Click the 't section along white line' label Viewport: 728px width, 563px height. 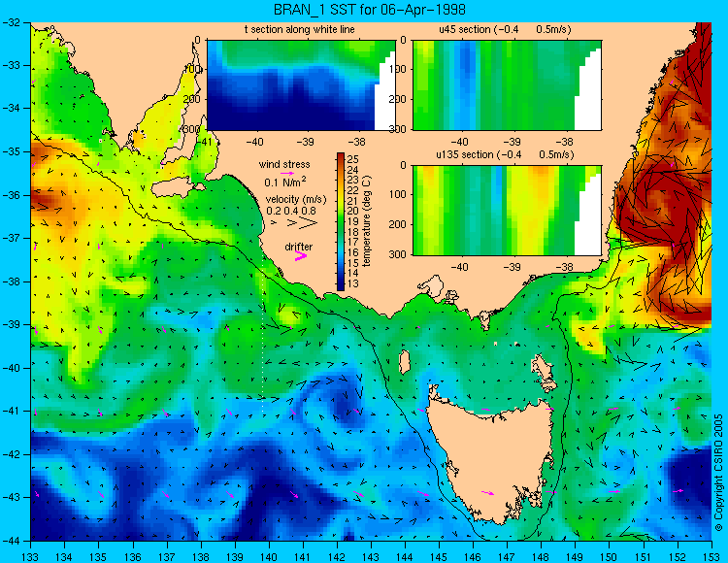[x=300, y=29]
